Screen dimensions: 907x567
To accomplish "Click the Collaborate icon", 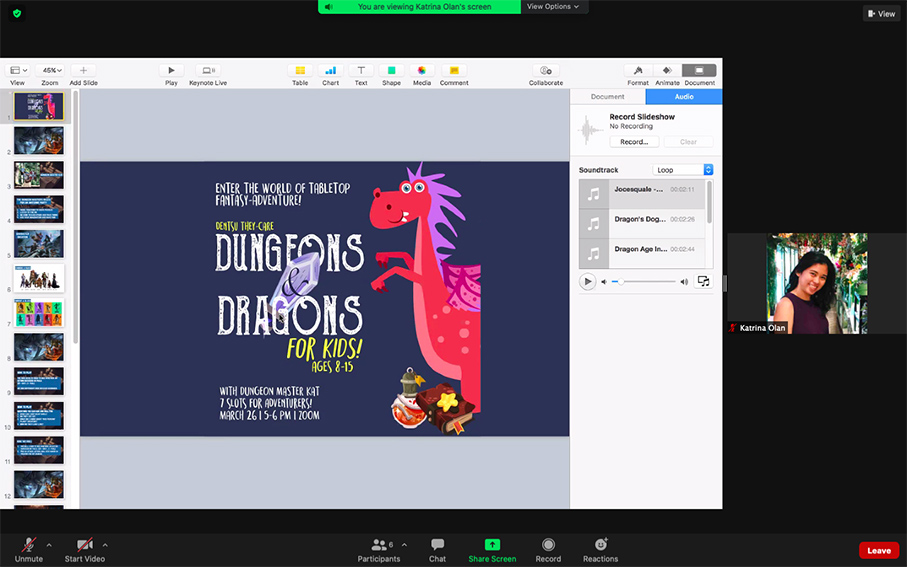I will (545, 71).
